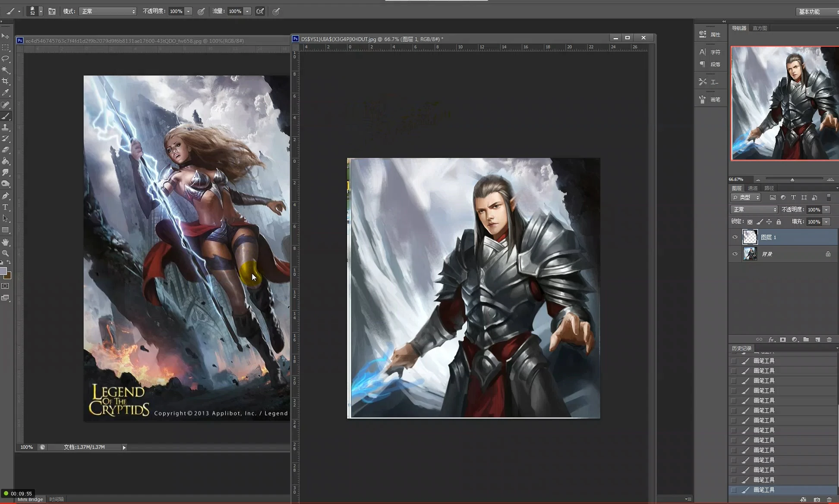Select the Eraser tool
Screen dimensions: 839x504
6,150
